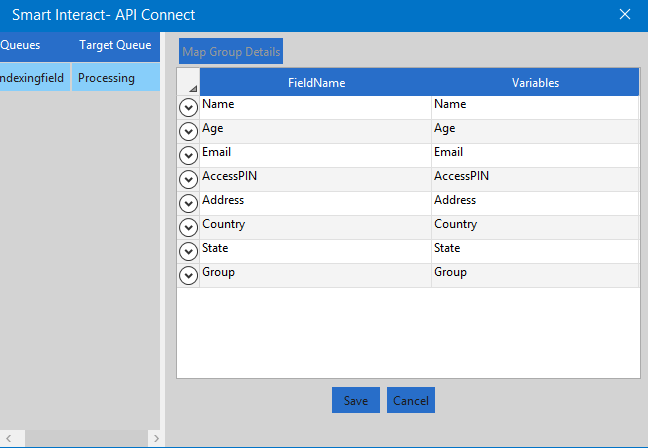Click the AccessPIN row chevron icon
Image resolution: width=648 pixels, height=448 pixels.
click(188, 180)
